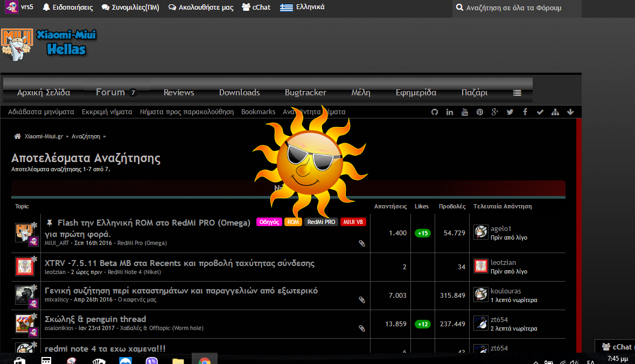Click the pink Οδηγός tag label
Image resolution: width=635 pixels, height=364 pixels.
(x=269, y=222)
